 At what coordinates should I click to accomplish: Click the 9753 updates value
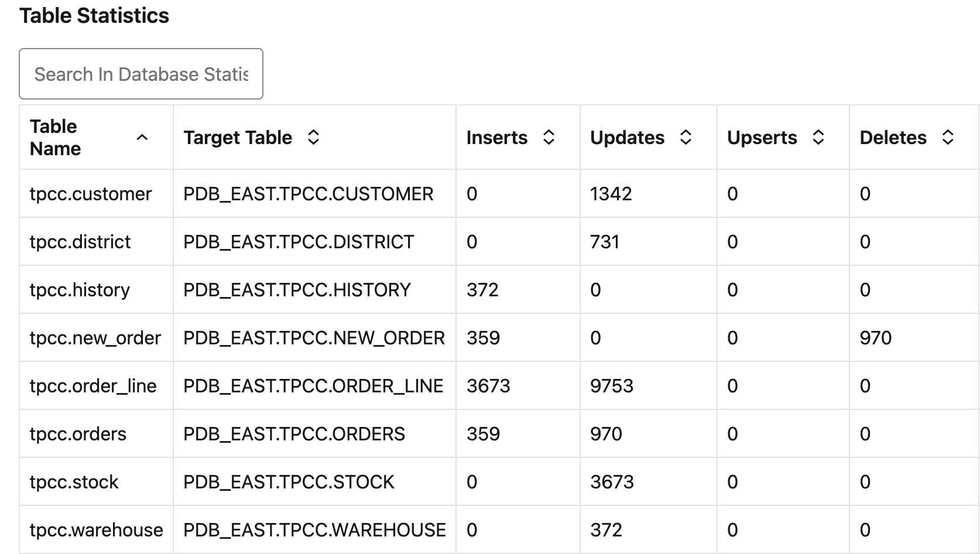[612, 386]
